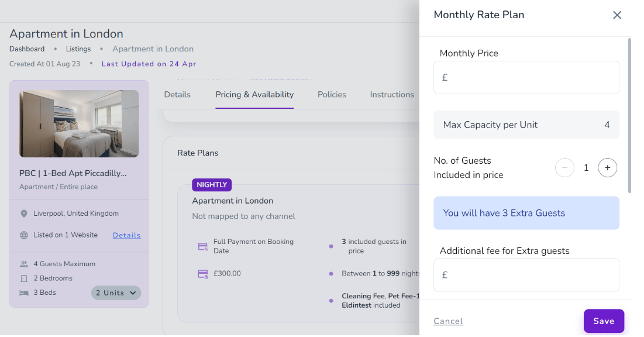This screenshot has height=337, width=644.
Task: Switch to the Policies tab
Action: tap(332, 94)
